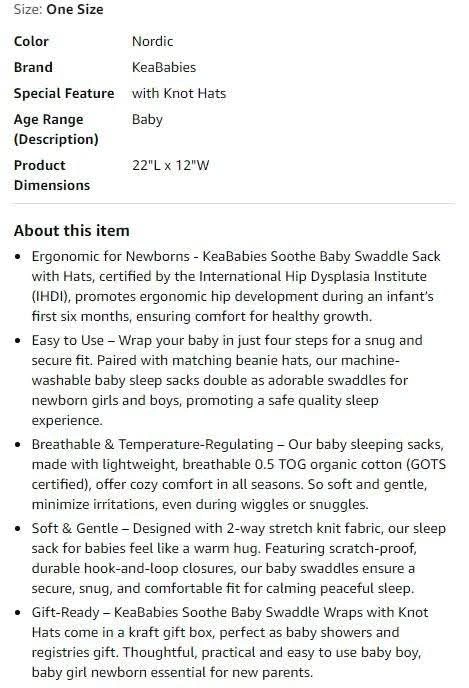This screenshot has width=469, height=688.
Task: Click the 'Soft & Gentle' bullet paragraph
Action: click(239, 558)
